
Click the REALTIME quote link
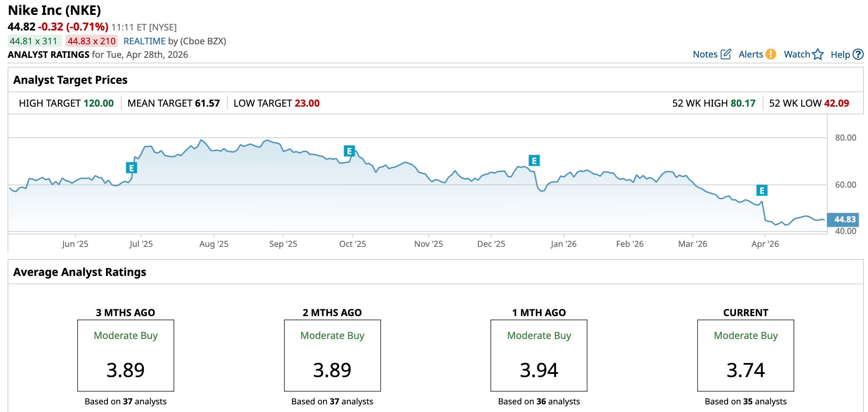point(144,41)
